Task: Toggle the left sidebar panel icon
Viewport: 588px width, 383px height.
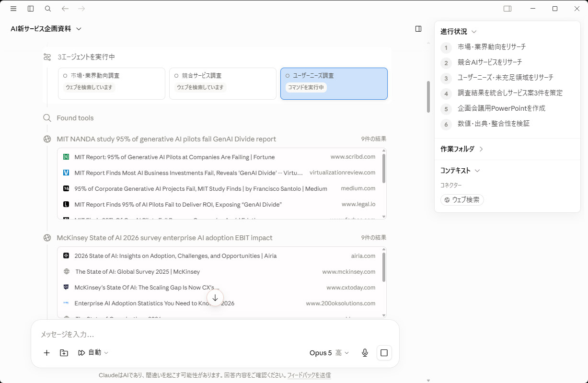Action: click(31, 9)
